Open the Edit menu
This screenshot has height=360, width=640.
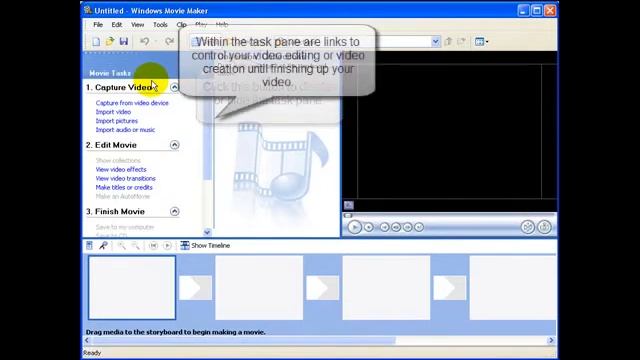pos(117,25)
